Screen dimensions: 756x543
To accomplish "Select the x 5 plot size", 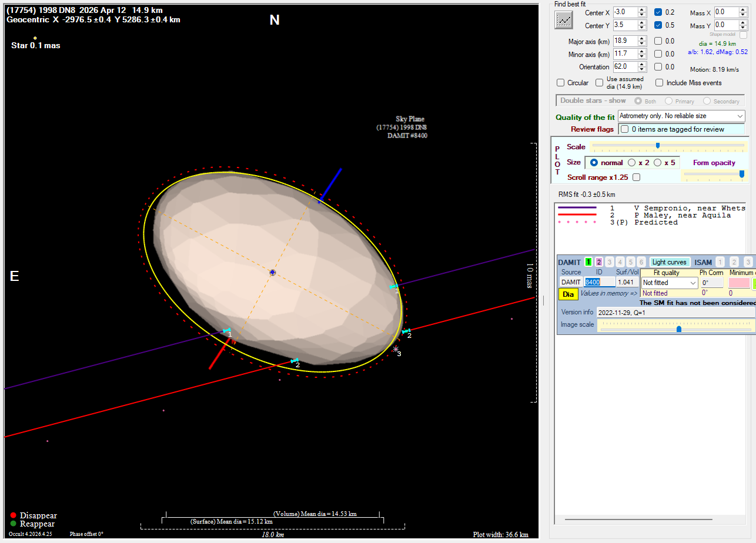I will (x=658, y=163).
